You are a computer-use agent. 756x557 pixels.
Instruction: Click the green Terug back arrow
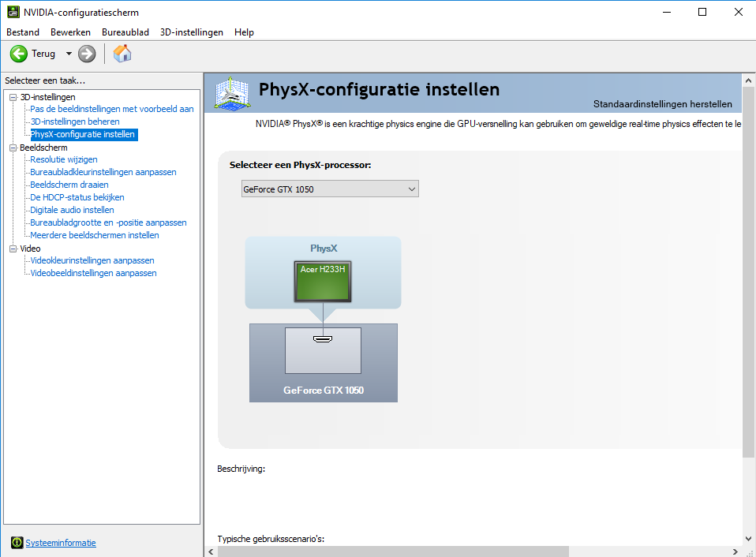pyautogui.click(x=19, y=54)
